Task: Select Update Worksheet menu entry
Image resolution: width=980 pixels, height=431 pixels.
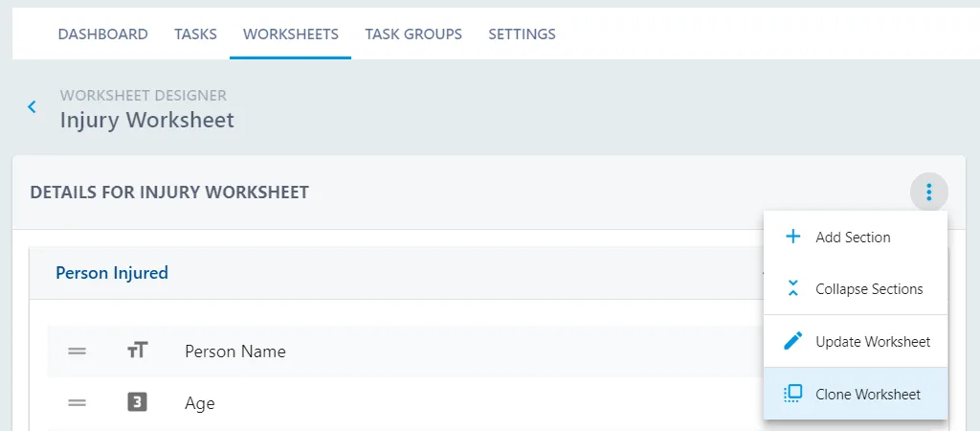Action: click(856, 342)
